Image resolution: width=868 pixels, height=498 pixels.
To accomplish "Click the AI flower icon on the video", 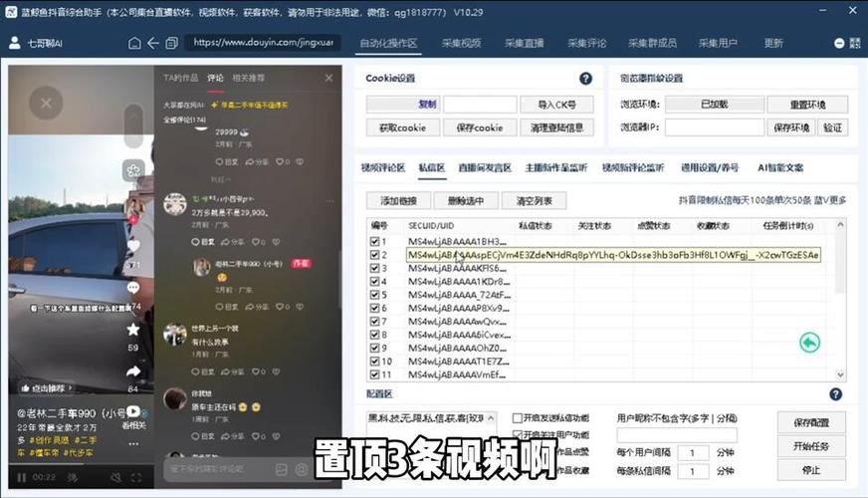I will 133,170.
